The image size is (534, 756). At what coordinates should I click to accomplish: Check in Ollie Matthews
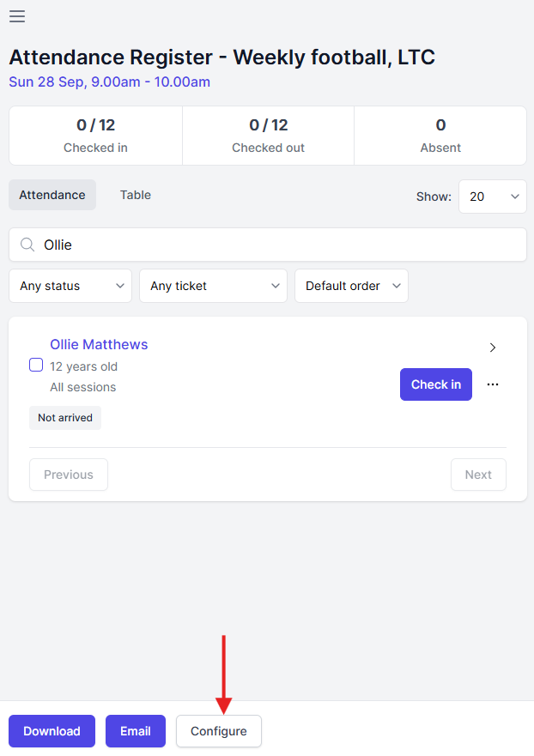[x=436, y=384]
